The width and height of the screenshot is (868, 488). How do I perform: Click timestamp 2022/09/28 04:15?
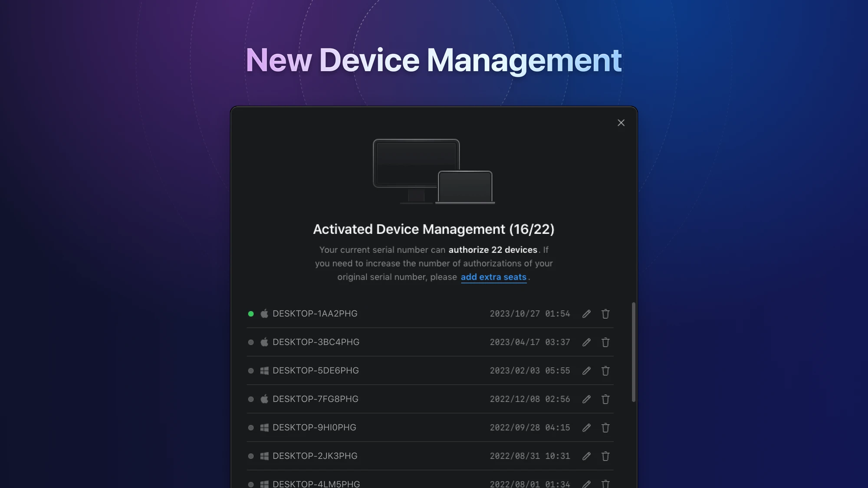pyautogui.click(x=530, y=428)
